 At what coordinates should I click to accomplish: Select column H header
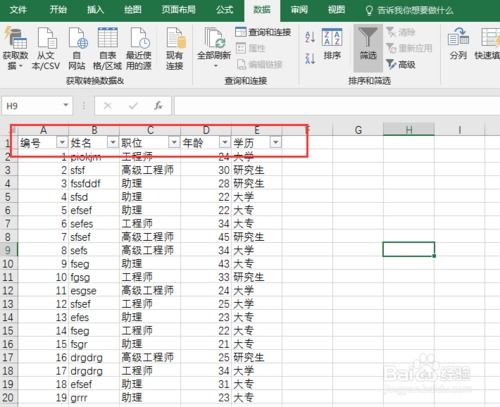coord(409,129)
